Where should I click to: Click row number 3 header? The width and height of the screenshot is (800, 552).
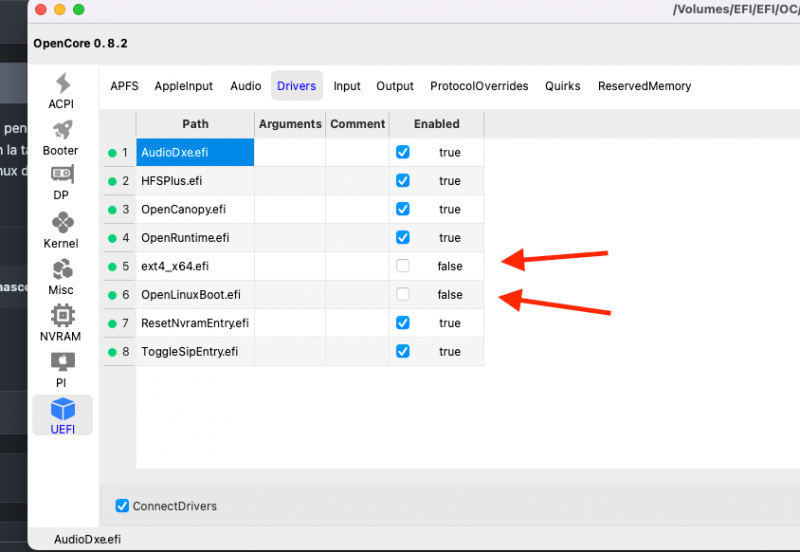click(119, 209)
